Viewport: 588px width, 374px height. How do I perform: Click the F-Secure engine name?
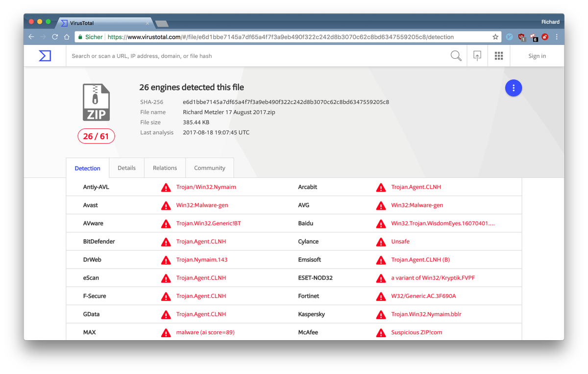(95, 296)
